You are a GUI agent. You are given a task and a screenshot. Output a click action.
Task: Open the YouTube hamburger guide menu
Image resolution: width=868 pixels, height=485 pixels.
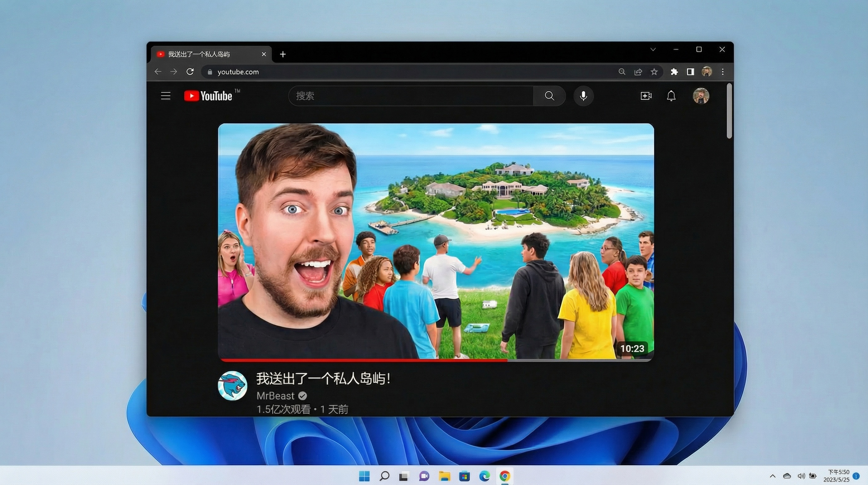pyautogui.click(x=166, y=96)
